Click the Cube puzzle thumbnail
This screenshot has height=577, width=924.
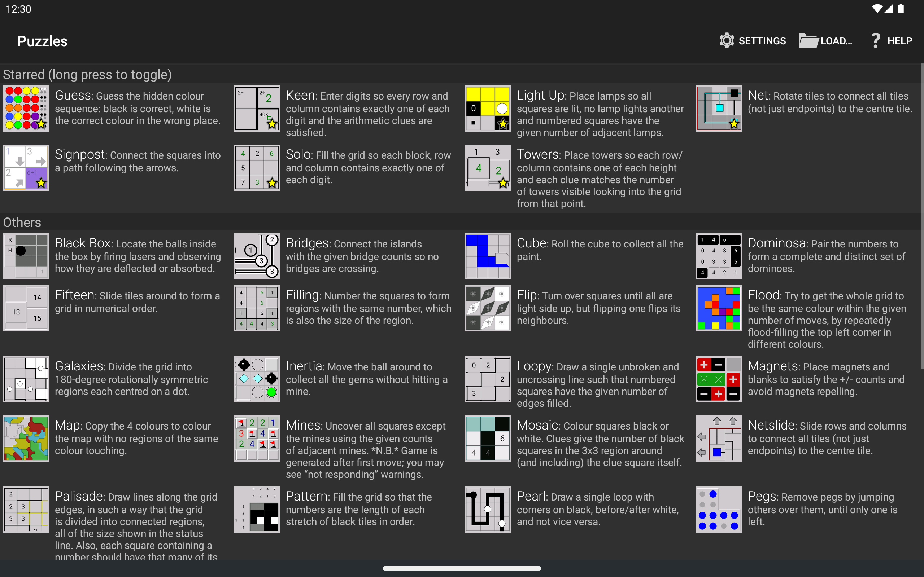pos(488,256)
